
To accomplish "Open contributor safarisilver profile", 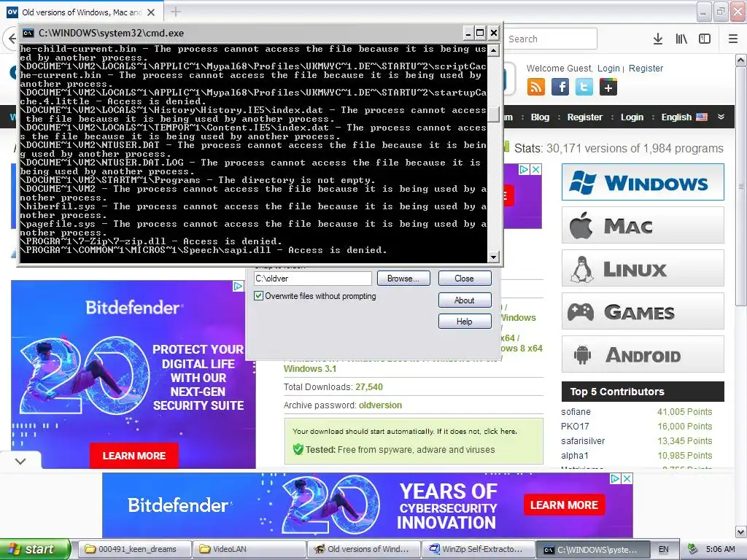I will point(583,441).
